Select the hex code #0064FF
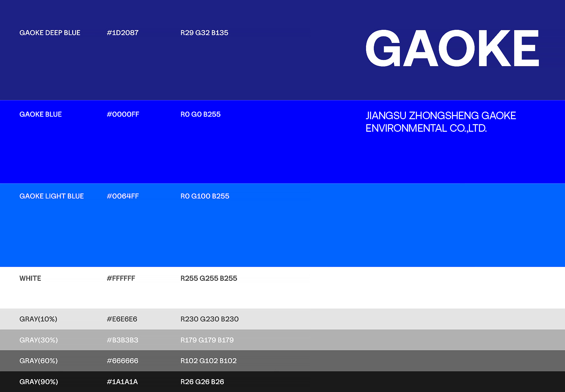The image size is (565, 392). [123, 196]
